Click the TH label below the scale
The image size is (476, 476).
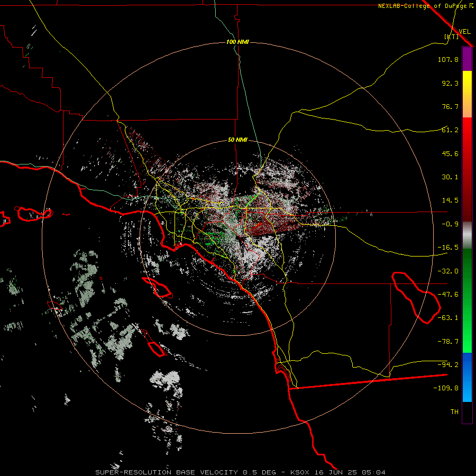click(x=454, y=412)
